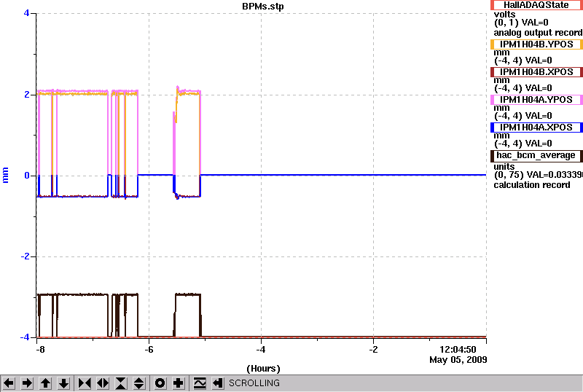Click the -6 tick on the hours axis
This screenshot has width=583, height=392.
(149, 350)
